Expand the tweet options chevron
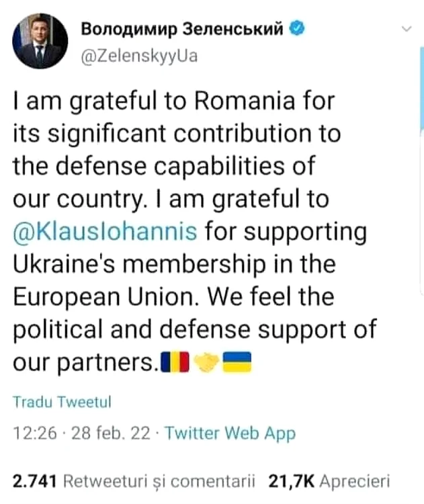Image resolution: width=424 pixels, height=504 pixels. point(406,30)
